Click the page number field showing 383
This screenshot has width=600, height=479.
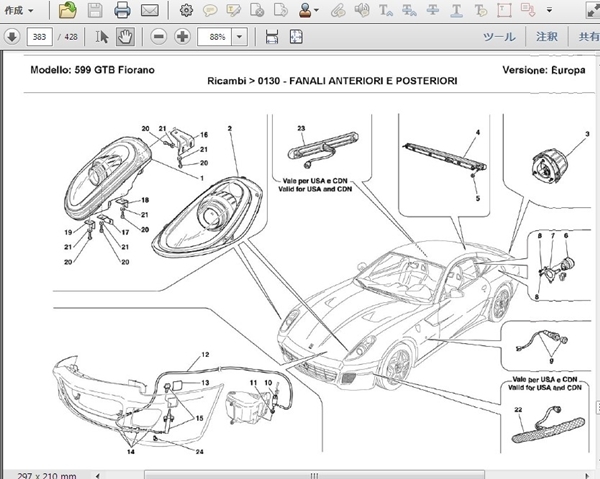tap(39, 37)
